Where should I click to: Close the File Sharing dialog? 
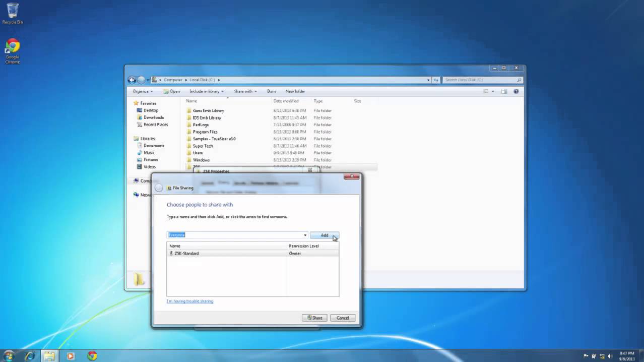(352, 176)
